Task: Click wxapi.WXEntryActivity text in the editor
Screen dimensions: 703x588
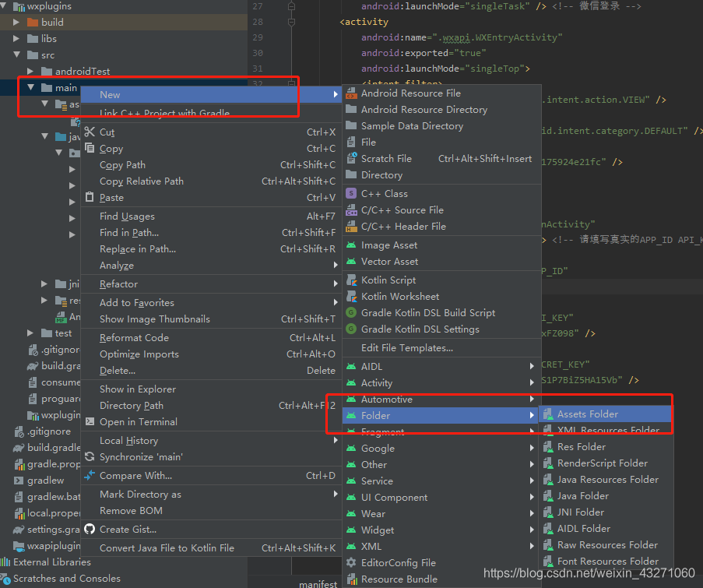Action: click(500, 37)
